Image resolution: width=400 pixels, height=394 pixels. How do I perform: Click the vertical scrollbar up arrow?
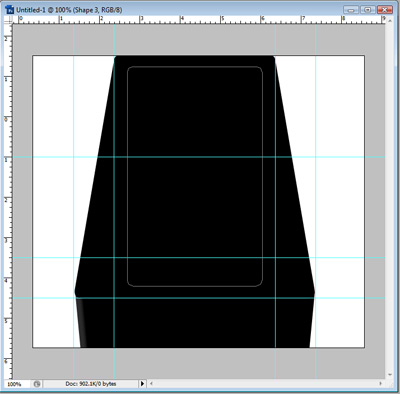tap(390, 20)
